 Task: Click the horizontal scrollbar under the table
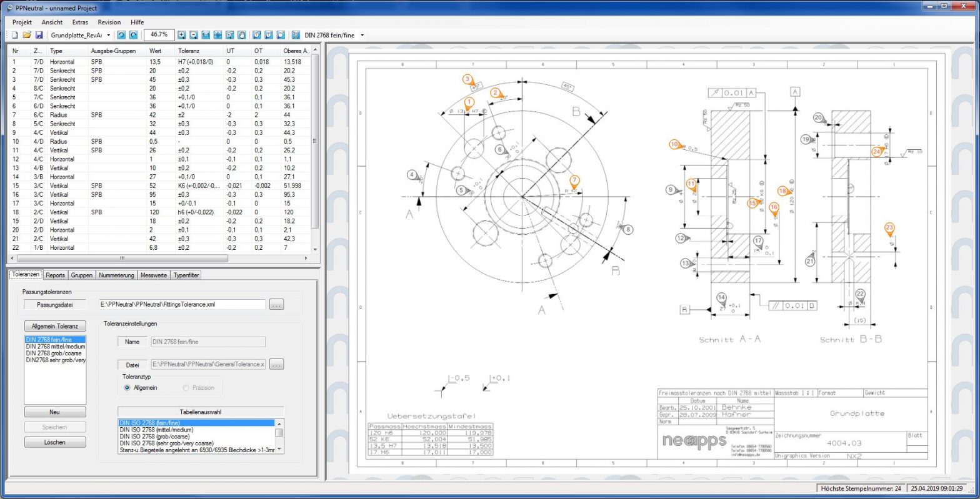[162, 258]
